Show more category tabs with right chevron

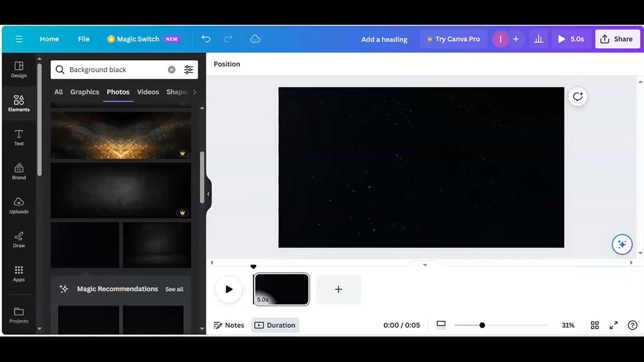195,92
